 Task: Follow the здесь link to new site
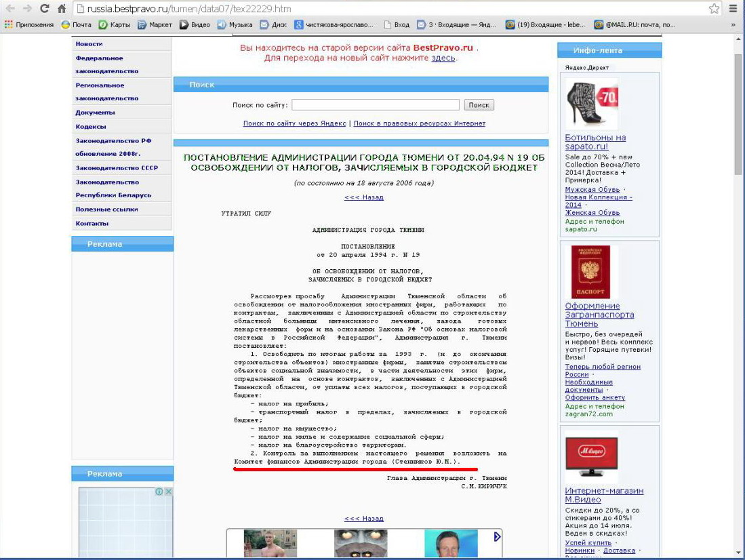tap(443, 58)
